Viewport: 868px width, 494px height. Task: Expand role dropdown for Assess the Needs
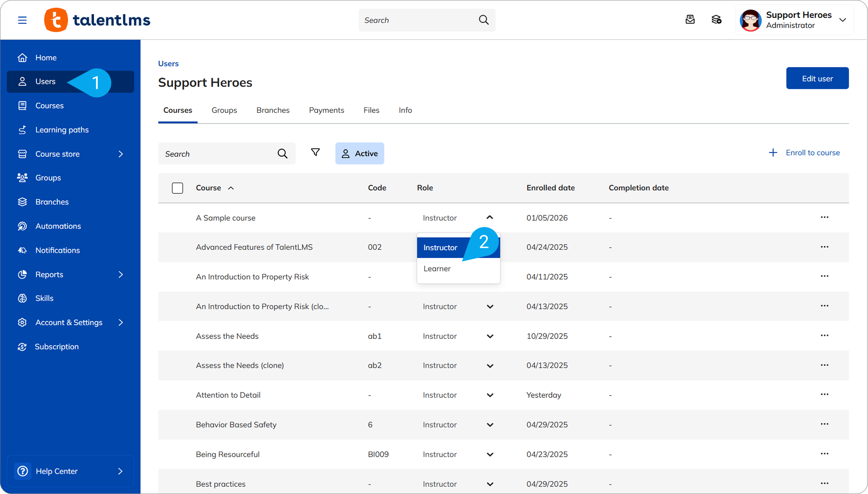pyautogui.click(x=490, y=336)
